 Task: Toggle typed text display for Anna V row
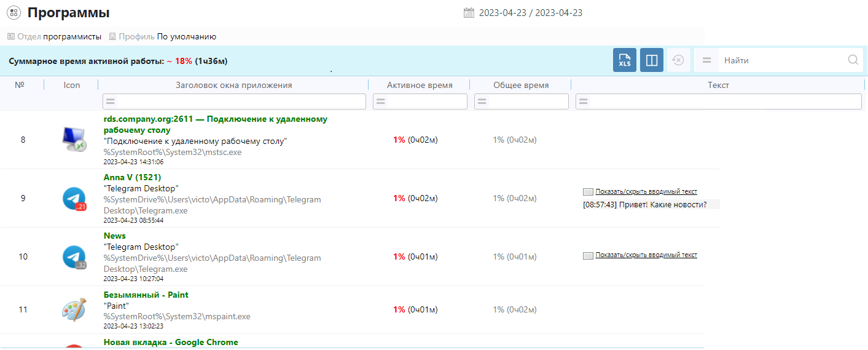(646, 192)
